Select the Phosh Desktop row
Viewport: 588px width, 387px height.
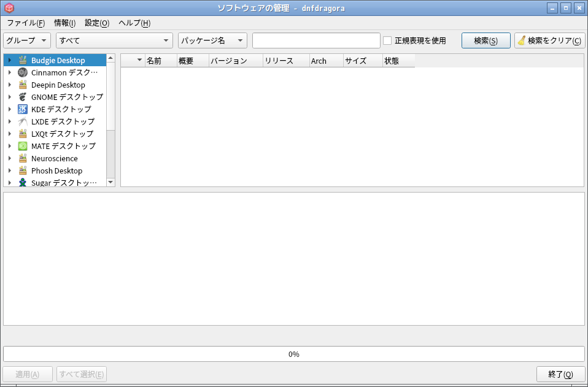point(55,171)
